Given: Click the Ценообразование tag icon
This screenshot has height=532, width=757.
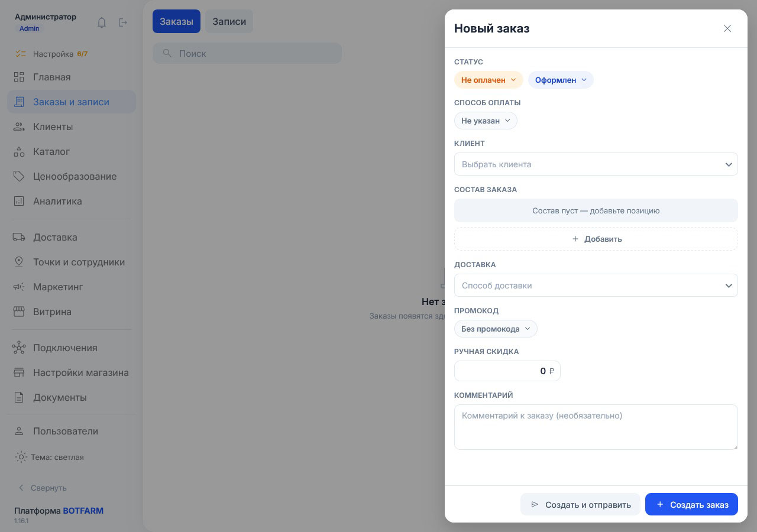Looking at the screenshot, I should click(19, 176).
